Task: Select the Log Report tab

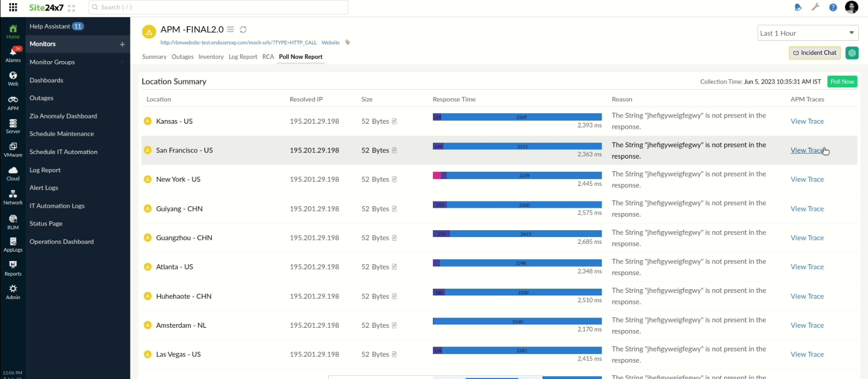Action: click(x=243, y=57)
